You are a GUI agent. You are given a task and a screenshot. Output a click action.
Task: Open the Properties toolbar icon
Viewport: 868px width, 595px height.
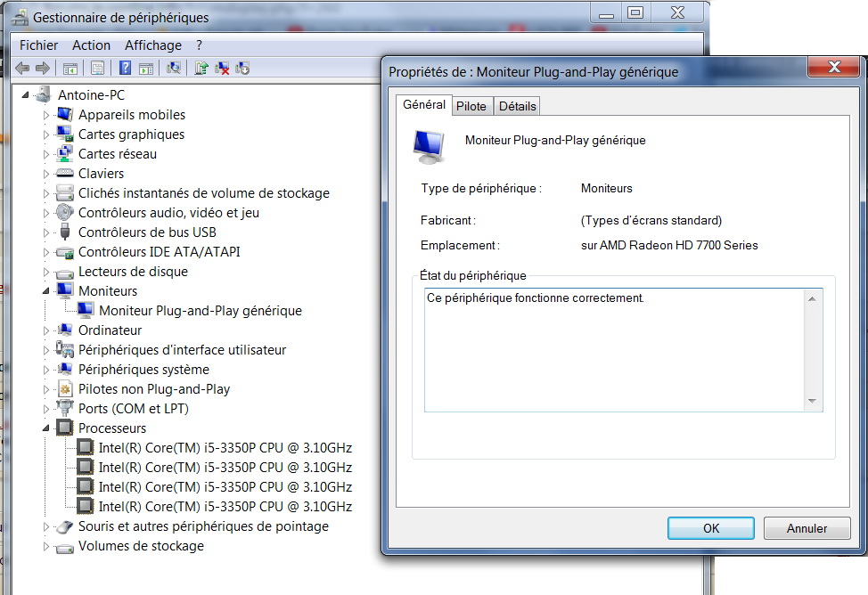[97, 69]
